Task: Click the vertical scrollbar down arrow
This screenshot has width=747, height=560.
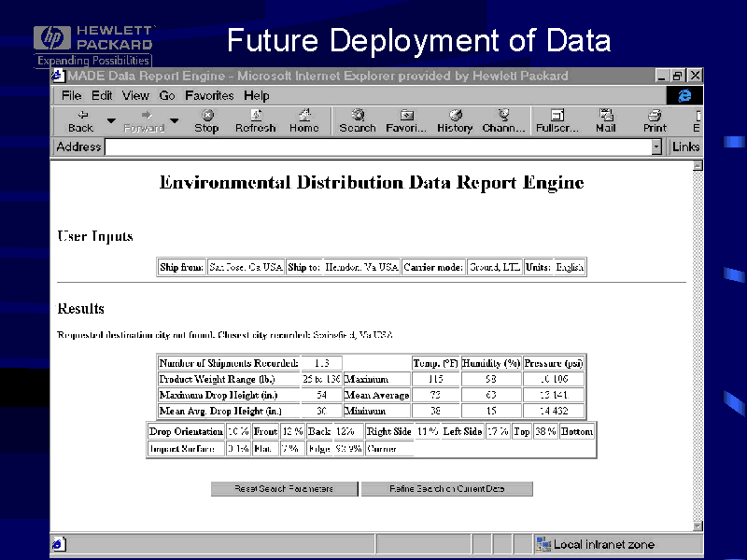Action: [697, 526]
